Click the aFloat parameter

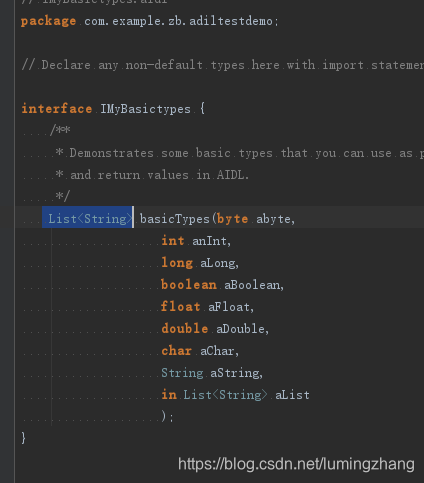229,307
